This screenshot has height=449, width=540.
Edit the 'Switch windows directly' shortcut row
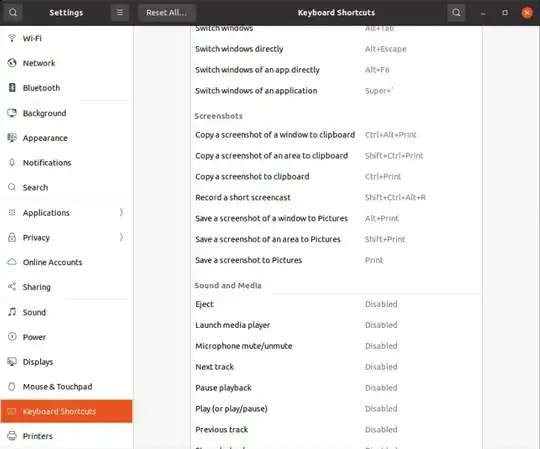tap(336, 49)
